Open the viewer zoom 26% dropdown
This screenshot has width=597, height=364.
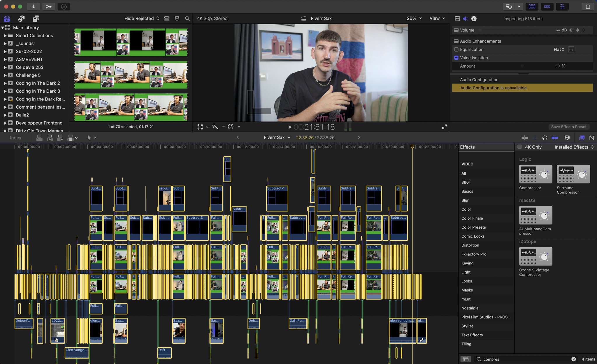click(414, 18)
